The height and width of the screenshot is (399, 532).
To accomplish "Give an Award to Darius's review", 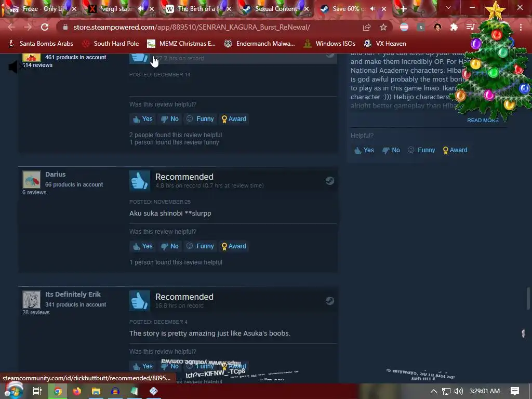I will click(234, 246).
